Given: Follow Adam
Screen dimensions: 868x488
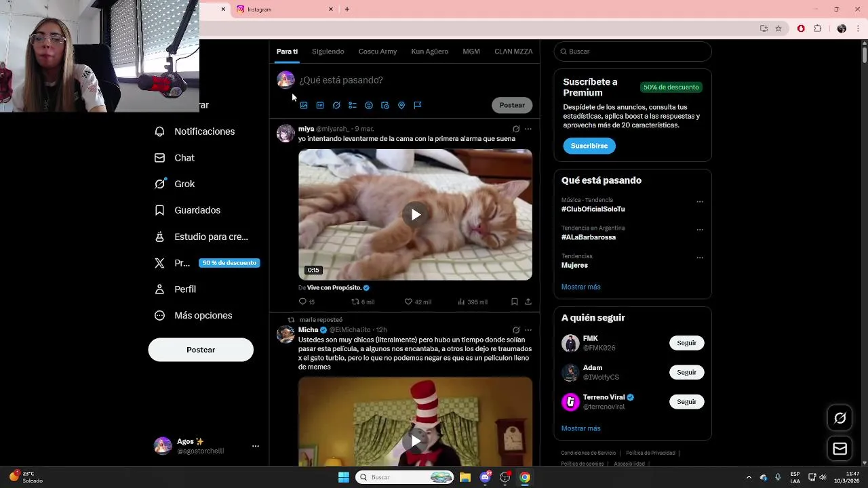Looking at the screenshot, I should [x=687, y=372].
